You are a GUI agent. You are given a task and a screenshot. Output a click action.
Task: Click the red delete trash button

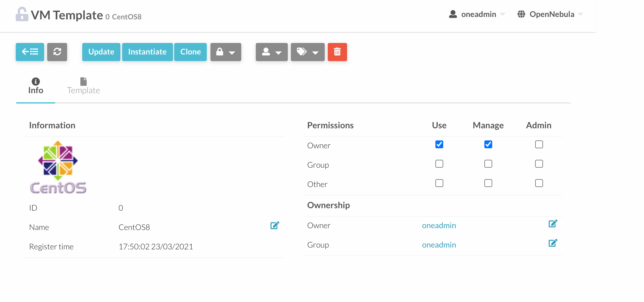(337, 52)
